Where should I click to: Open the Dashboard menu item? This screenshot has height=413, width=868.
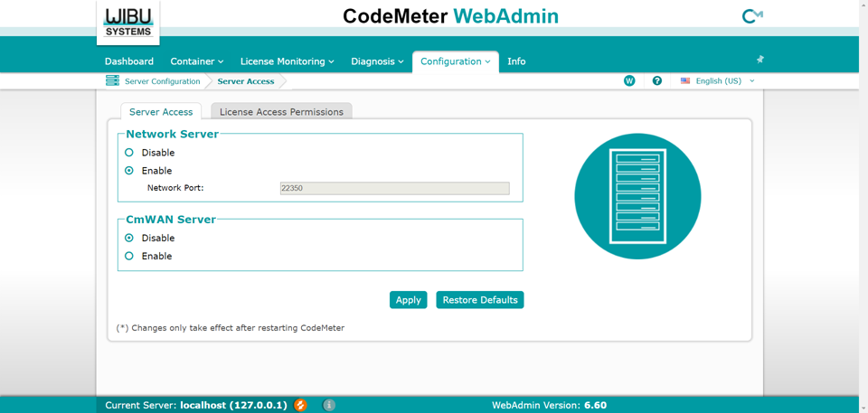129,61
